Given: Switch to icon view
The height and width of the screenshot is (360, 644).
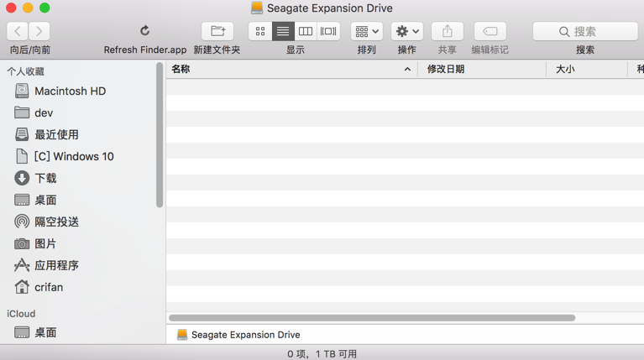Looking at the screenshot, I should click(260, 31).
